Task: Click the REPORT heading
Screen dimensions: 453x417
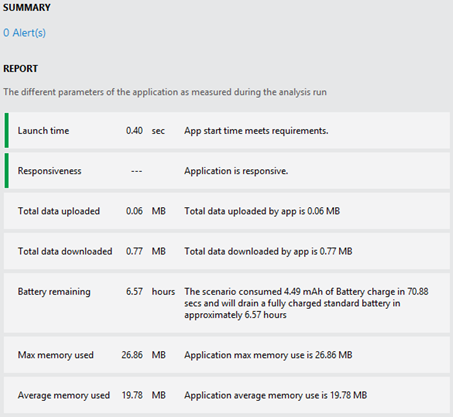Action: click(20, 69)
